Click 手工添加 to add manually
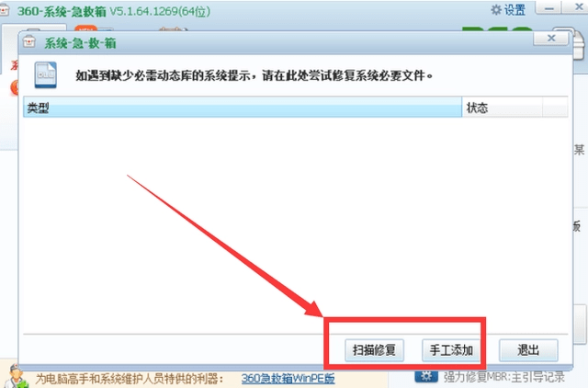The width and height of the screenshot is (588, 388). click(x=451, y=350)
